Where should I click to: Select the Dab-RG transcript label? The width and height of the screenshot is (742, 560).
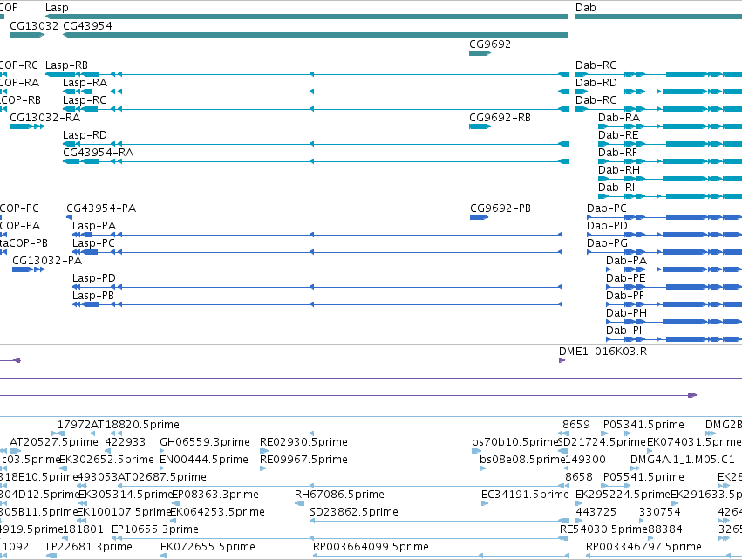click(x=596, y=100)
